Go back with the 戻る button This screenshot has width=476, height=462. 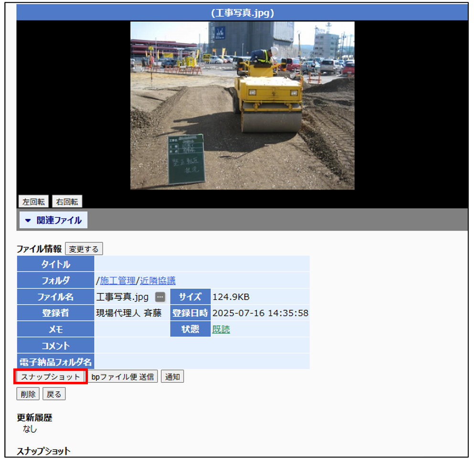click(54, 394)
